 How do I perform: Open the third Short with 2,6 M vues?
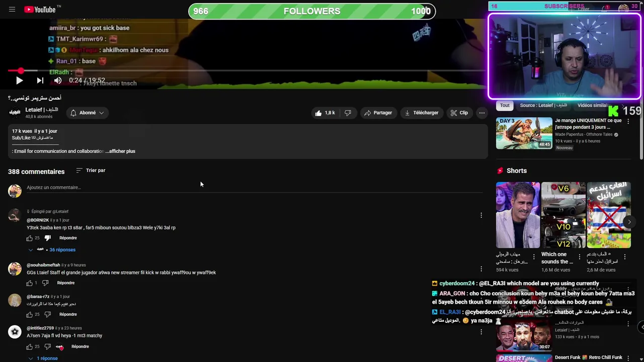tap(609, 215)
